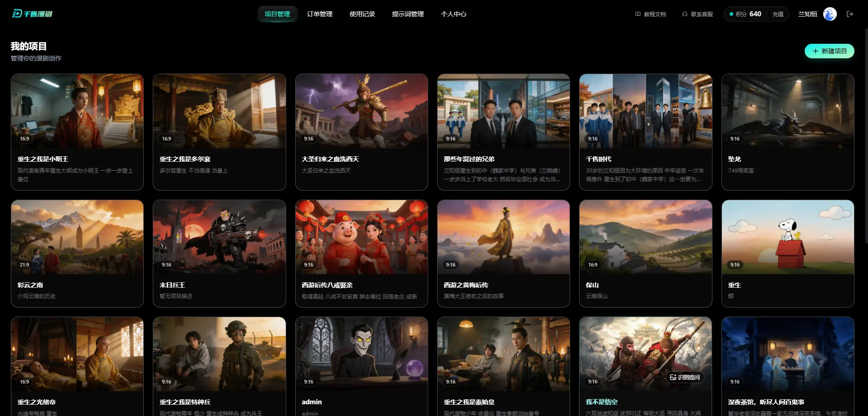868x416 pixels.
Task: Click the 深夜茶馆，听尽人间百鬼事 title
Action: click(766, 402)
